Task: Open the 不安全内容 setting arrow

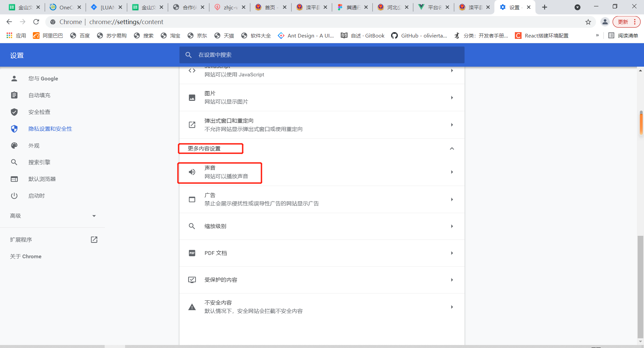Action: (x=452, y=307)
